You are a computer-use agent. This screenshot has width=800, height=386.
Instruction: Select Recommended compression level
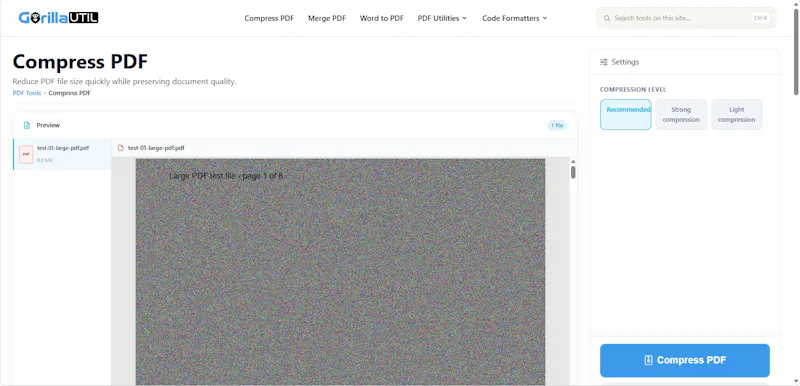[626, 114]
